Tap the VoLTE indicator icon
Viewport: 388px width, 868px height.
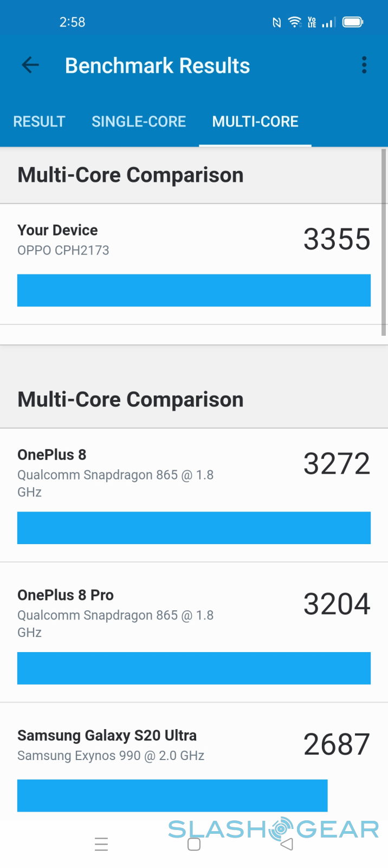pyautogui.click(x=312, y=22)
